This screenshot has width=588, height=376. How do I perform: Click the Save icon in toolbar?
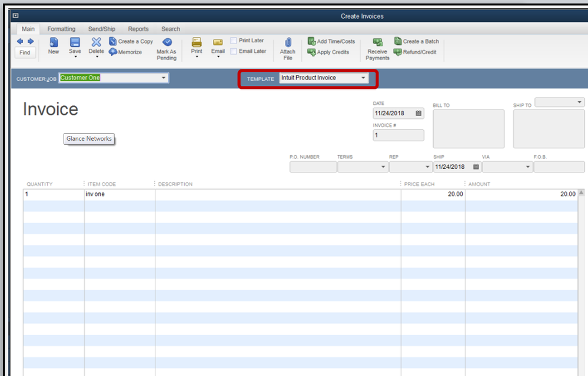click(75, 42)
